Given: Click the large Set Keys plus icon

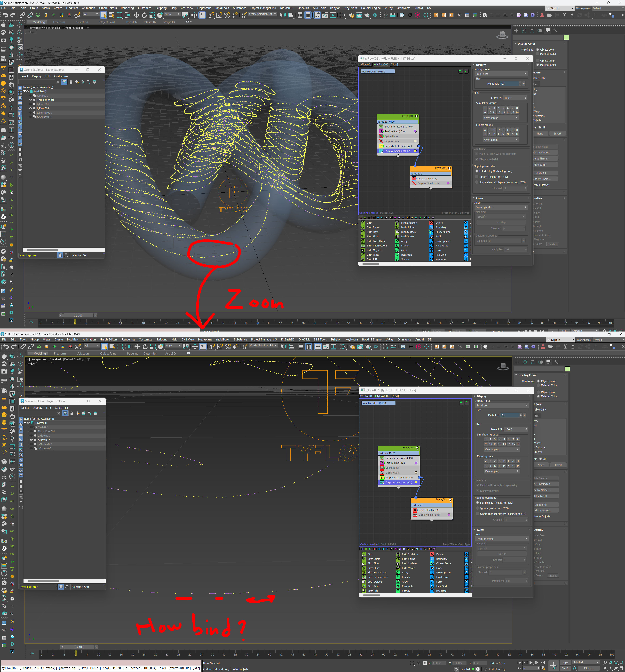Looking at the screenshot, I should pos(553,665).
